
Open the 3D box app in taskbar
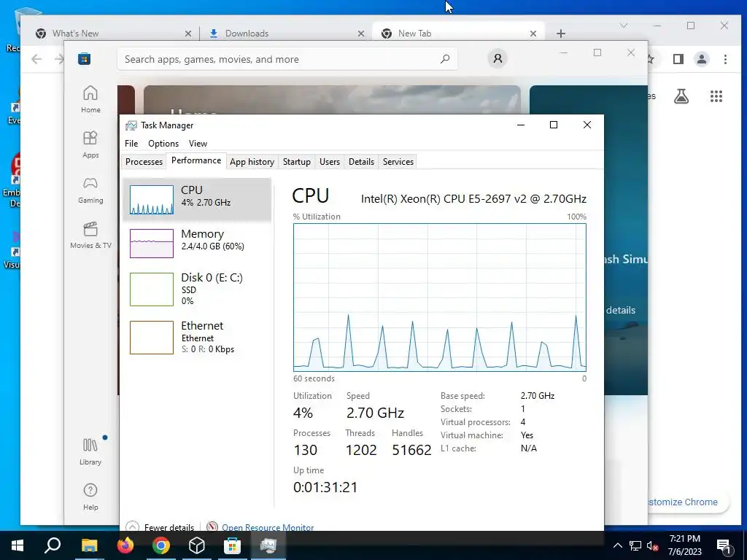point(197,545)
